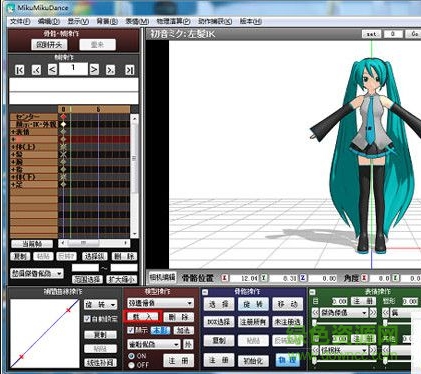Click the 外 button next to the model dropdown
The height and width of the screenshot is (374, 421).
(188, 344)
